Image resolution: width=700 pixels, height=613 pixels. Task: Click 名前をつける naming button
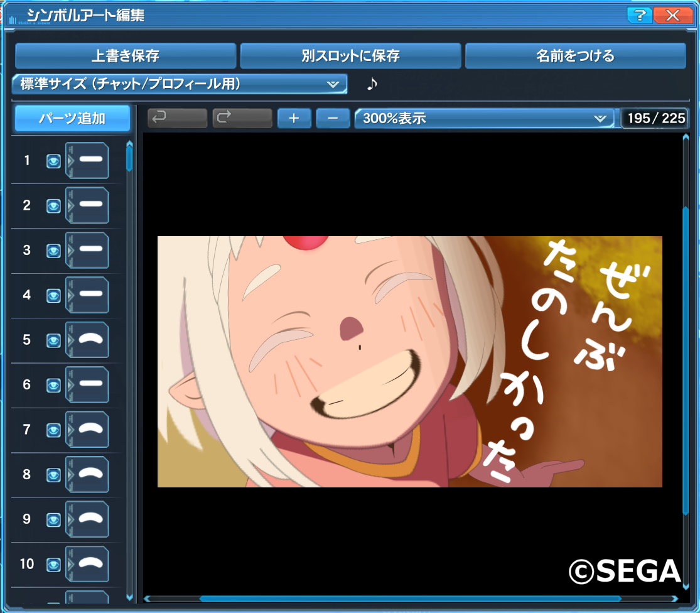tap(576, 56)
